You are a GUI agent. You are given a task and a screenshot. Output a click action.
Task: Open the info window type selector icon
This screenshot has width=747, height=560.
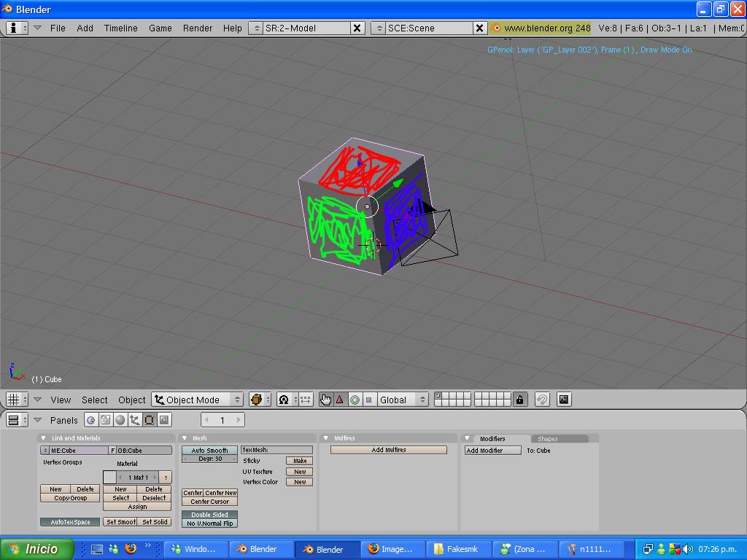click(x=18, y=28)
